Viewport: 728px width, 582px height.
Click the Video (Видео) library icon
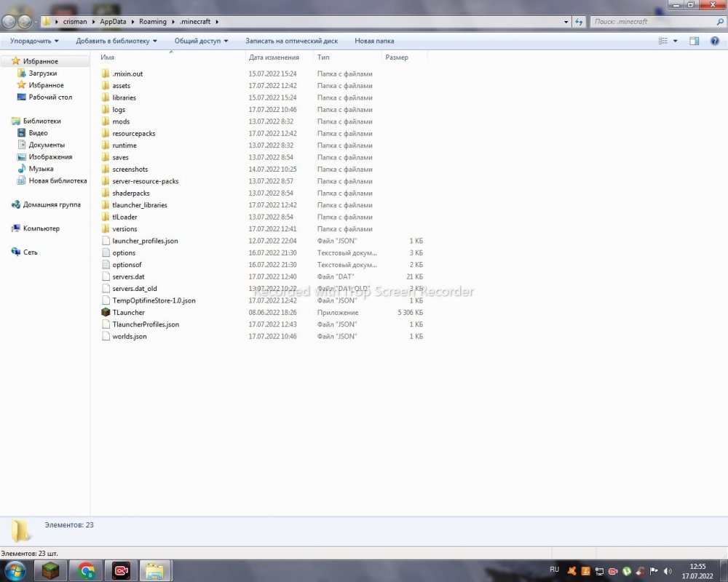coord(21,133)
